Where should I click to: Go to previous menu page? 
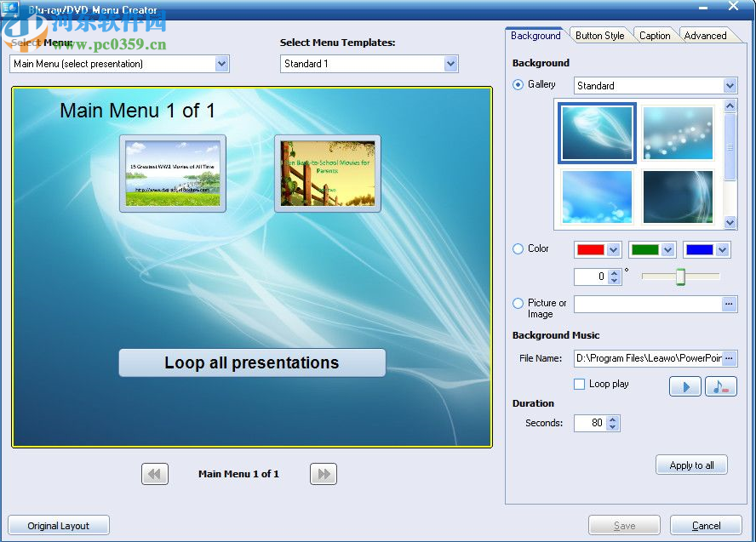click(x=154, y=474)
